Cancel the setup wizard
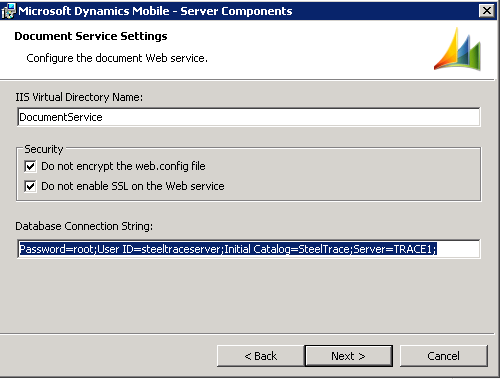The width and height of the screenshot is (500, 379). point(443,356)
